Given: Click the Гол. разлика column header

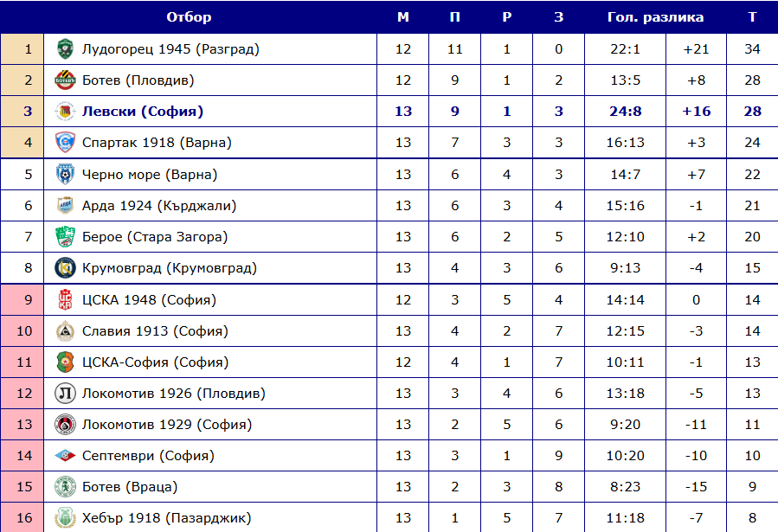Looking at the screenshot, I should [655, 16].
